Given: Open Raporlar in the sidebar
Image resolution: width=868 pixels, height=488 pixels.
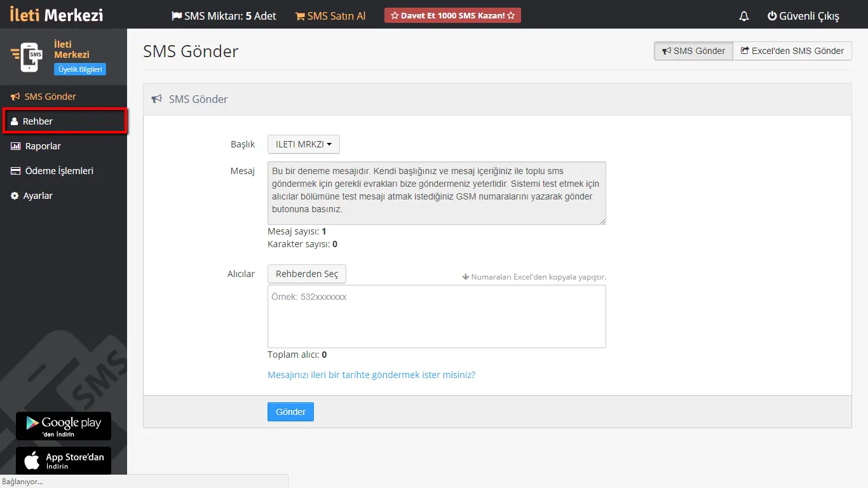Looking at the screenshot, I should pos(64,146).
